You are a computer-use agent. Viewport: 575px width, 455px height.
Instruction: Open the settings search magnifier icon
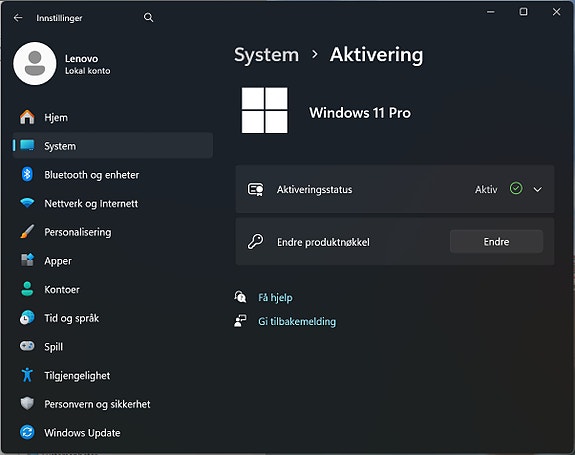[x=149, y=17]
